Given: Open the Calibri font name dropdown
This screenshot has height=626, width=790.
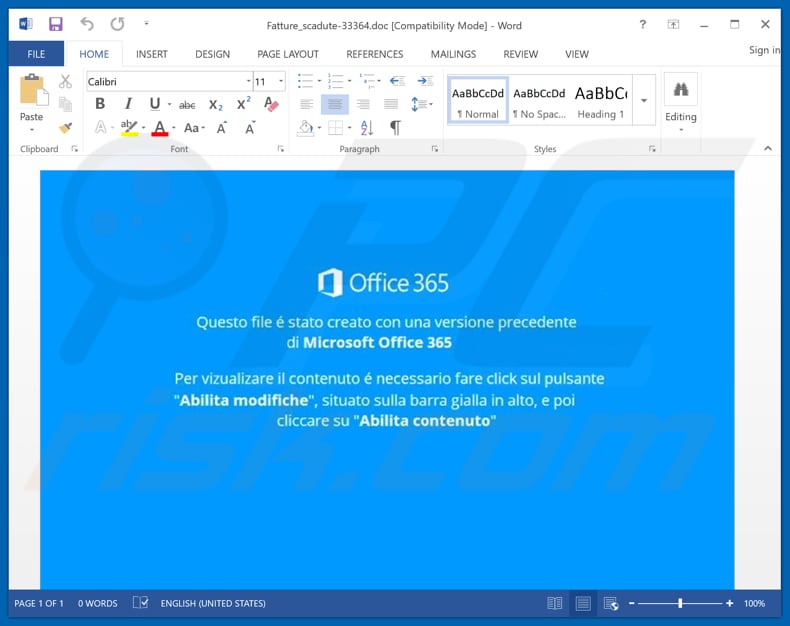Looking at the screenshot, I should coord(248,81).
